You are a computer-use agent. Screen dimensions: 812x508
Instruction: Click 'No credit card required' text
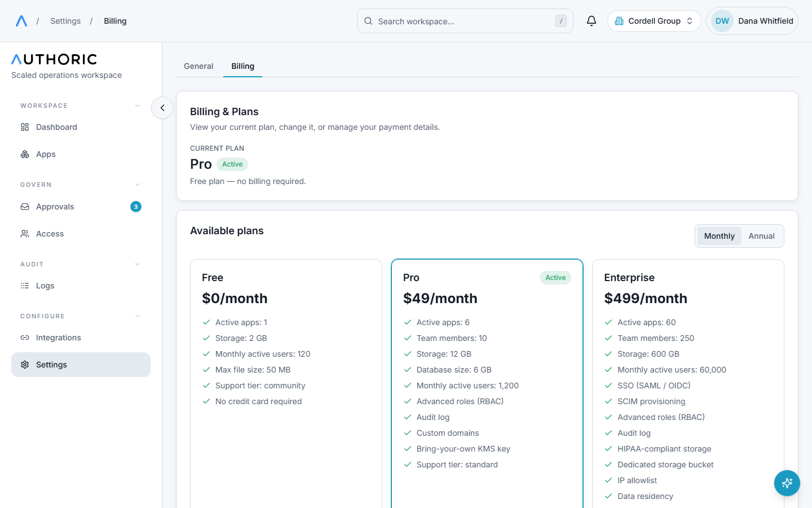[259, 401]
